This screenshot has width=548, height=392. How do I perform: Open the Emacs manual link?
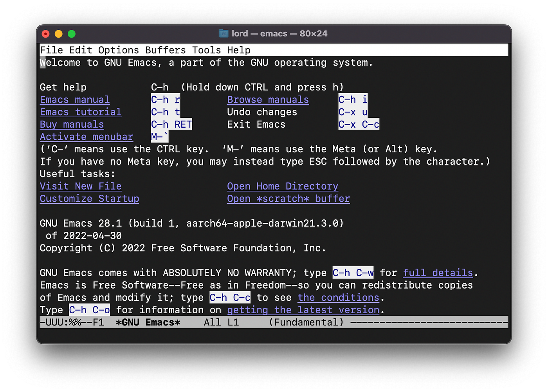pyautogui.click(x=74, y=99)
